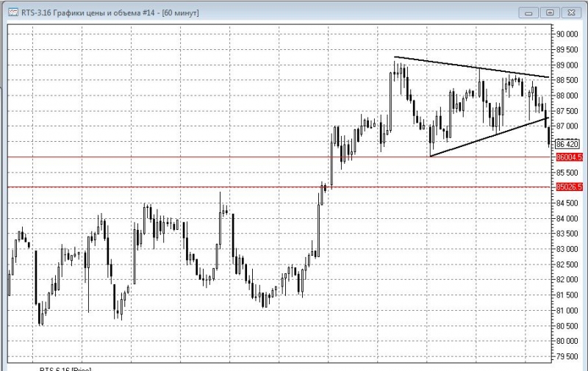Select the descending upper triangle trendline
588x371 pixels.
(471, 67)
